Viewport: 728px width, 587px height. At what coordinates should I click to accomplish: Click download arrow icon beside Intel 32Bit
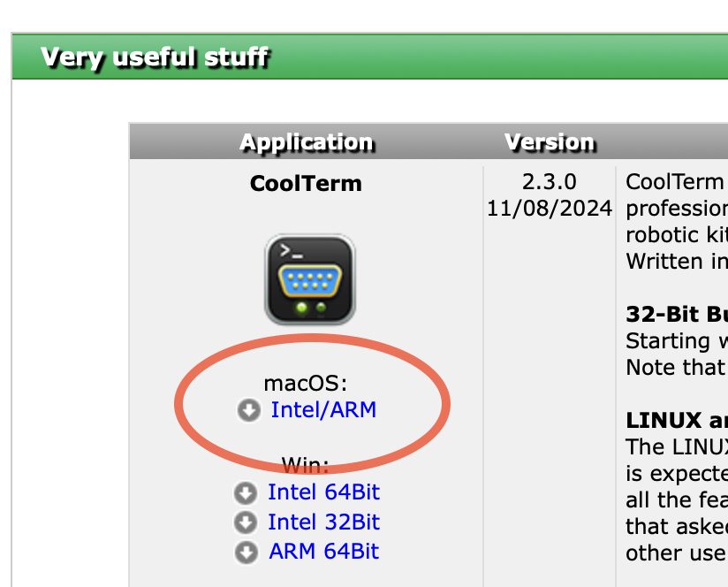coord(246,522)
